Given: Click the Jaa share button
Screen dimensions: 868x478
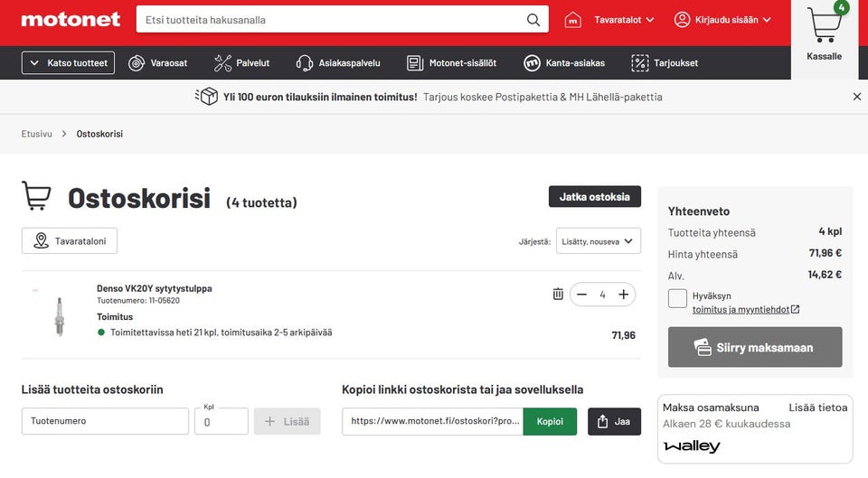Looking at the screenshot, I should tap(615, 422).
